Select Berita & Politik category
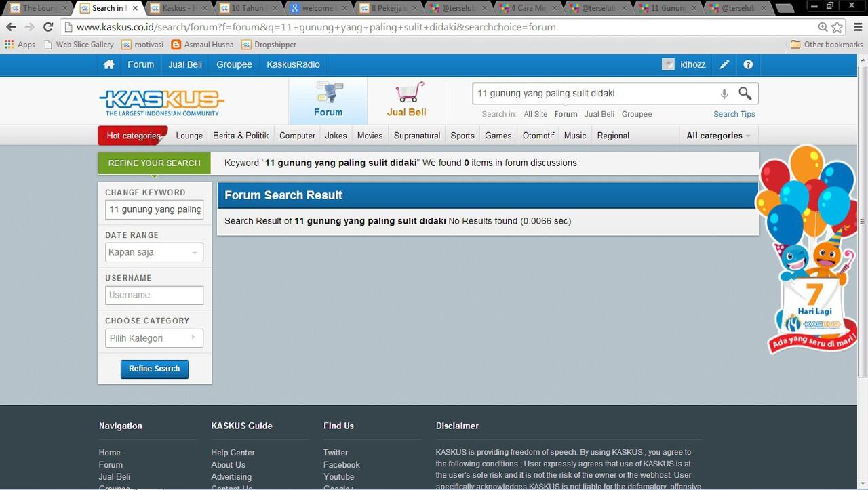This screenshot has height=490, width=868. [x=241, y=136]
